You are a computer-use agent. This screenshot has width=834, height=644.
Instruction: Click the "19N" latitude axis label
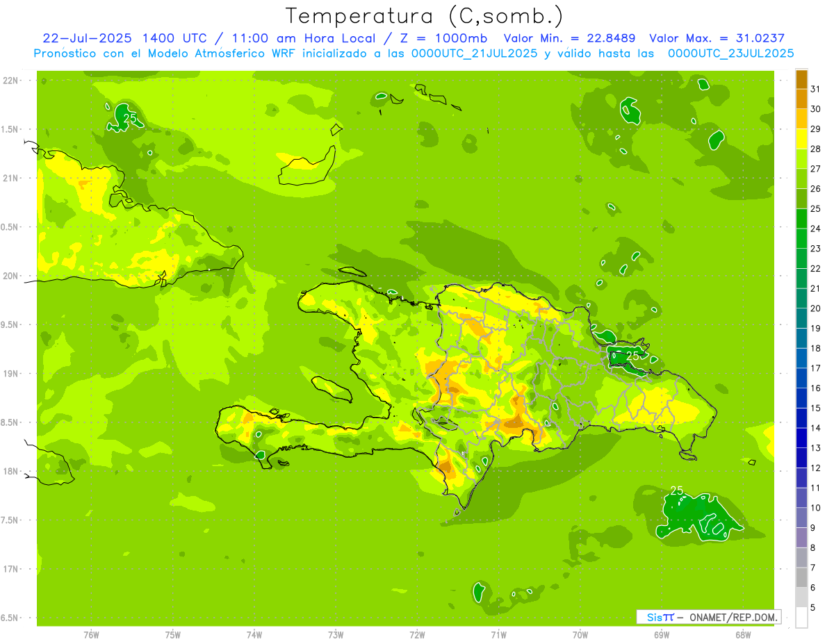tap(10, 374)
